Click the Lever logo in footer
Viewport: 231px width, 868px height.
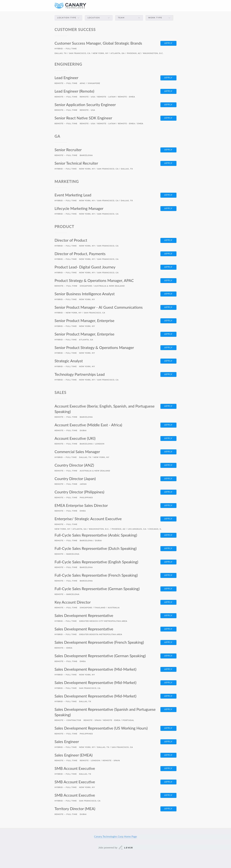click(x=126, y=847)
